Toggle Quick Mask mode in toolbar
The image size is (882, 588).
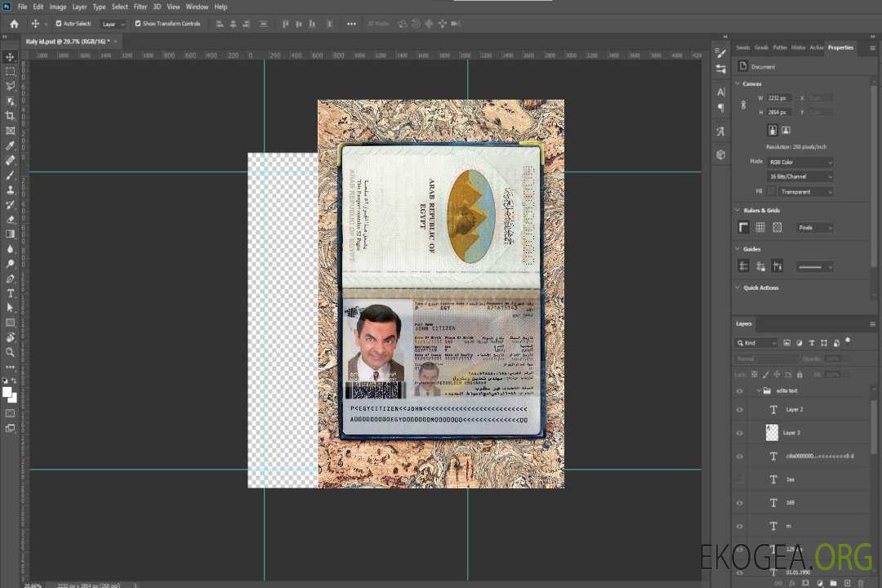click(x=10, y=413)
